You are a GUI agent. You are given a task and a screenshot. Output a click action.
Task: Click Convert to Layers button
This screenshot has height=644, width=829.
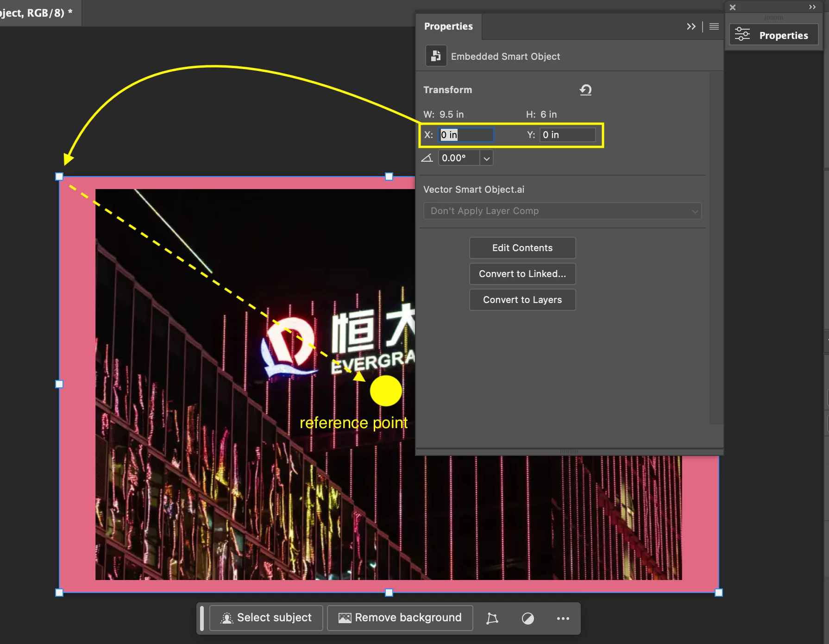tap(522, 300)
